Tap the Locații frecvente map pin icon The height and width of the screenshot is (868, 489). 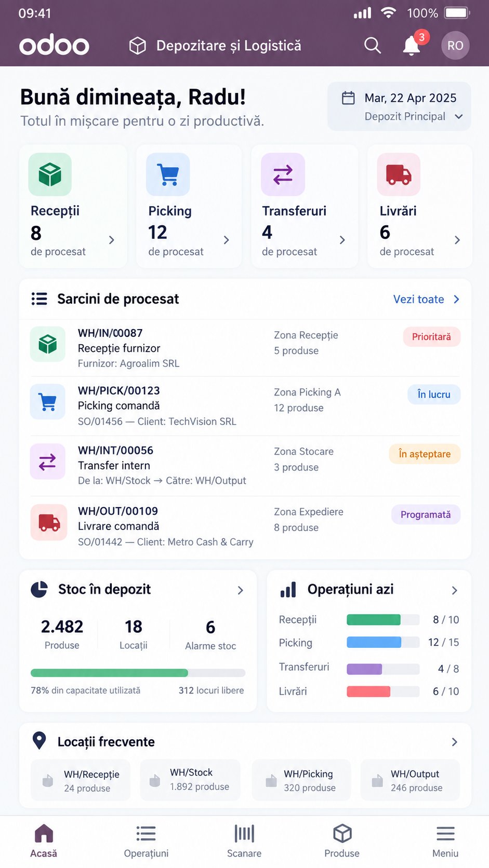click(x=39, y=741)
